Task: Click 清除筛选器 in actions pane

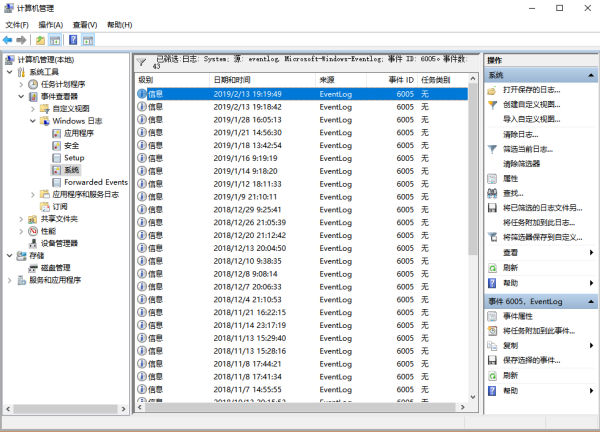Action: (x=521, y=163)
